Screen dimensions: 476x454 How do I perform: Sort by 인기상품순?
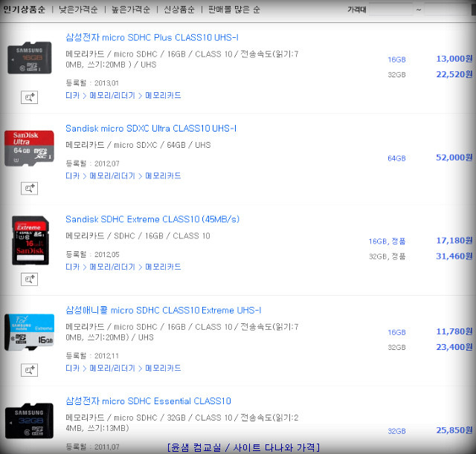(25, 10)
